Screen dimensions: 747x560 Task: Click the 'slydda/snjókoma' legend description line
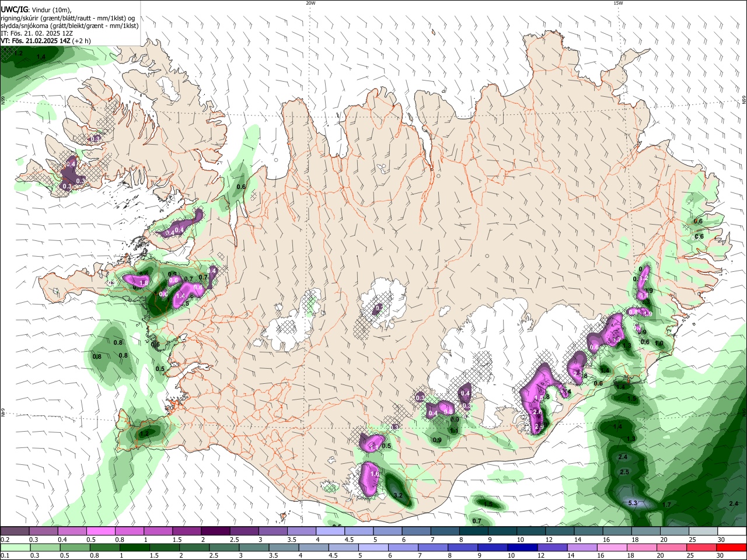pos(69,26)
